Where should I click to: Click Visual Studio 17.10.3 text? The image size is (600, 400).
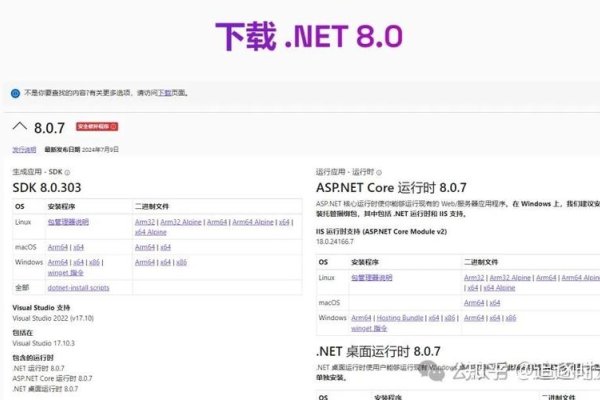click(43, 343)
